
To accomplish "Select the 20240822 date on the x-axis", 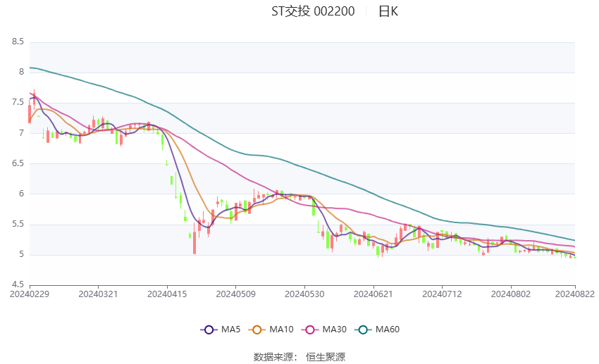I will 574,294.
